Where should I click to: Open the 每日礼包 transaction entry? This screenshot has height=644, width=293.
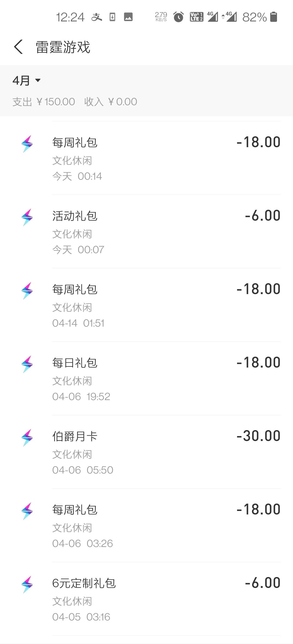[146, 379]
